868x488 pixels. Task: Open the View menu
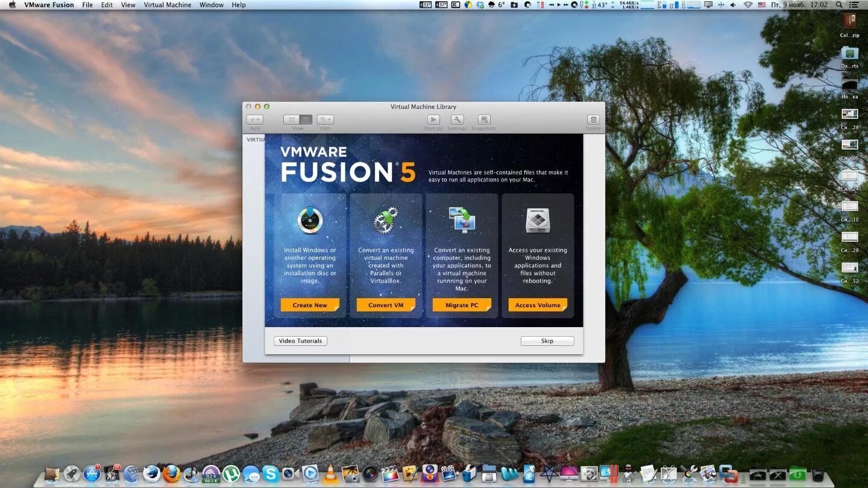click(x=128, y=5)
